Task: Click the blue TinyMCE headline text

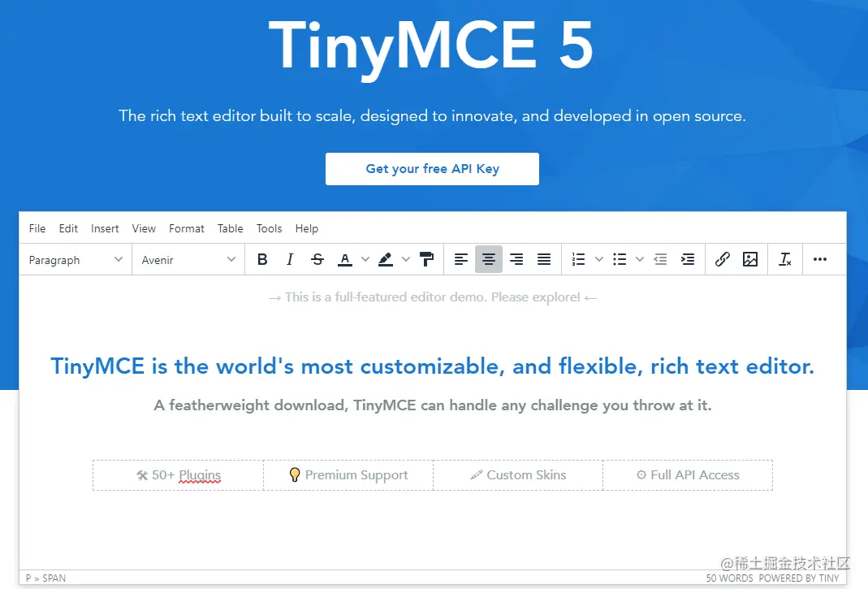Action: click(432, 366)
